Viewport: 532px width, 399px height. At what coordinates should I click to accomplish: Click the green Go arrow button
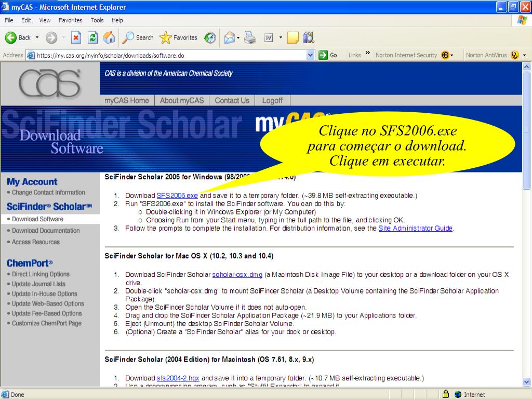click(323, 55)
